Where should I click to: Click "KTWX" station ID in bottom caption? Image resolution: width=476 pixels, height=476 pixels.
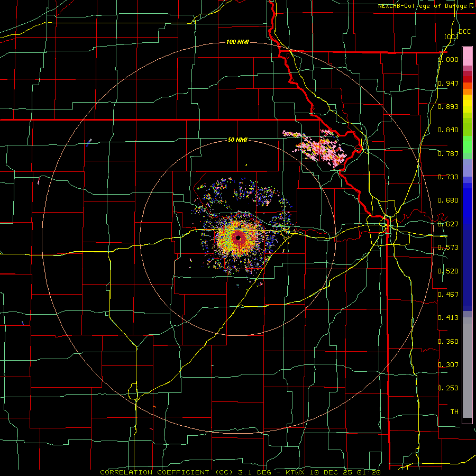[x=295, y=472]
